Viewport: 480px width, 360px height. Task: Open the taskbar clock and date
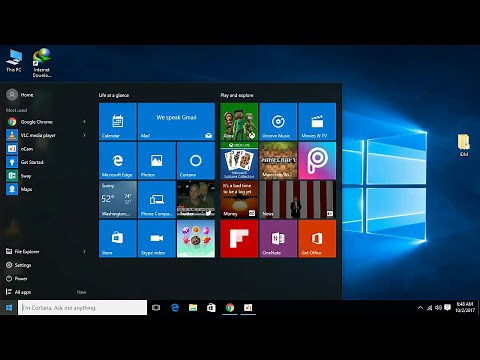coord(465,307)
